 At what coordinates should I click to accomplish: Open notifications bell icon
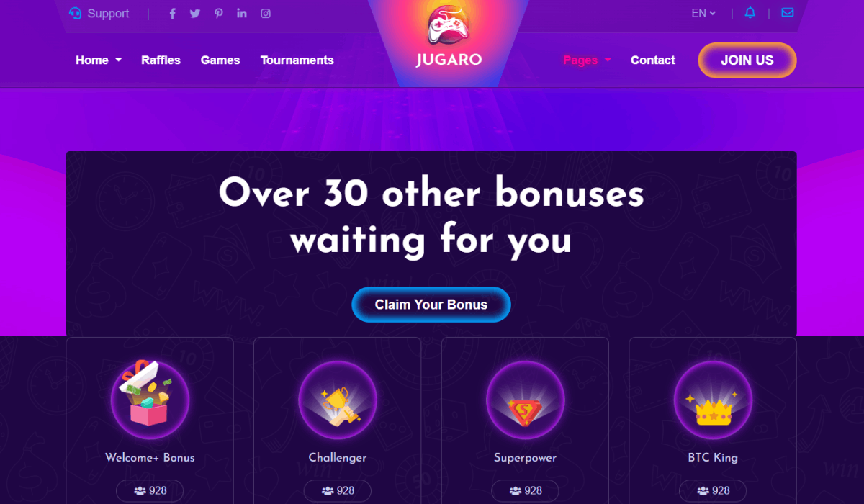point(750,13)
